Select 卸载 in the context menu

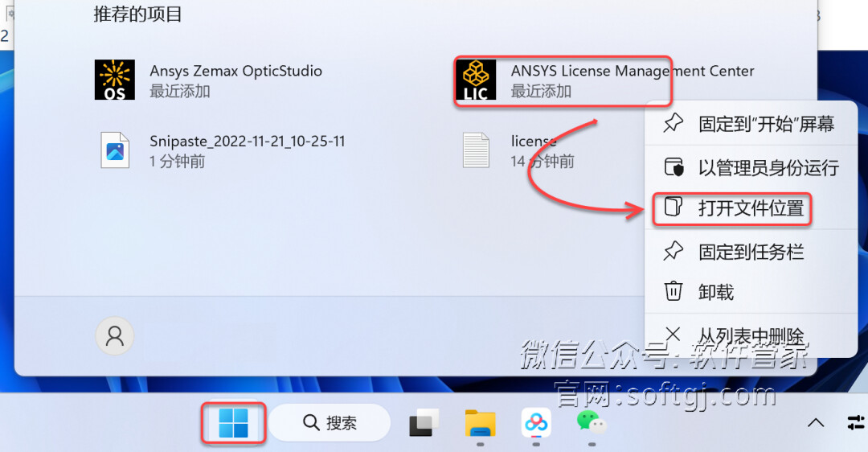751,292
